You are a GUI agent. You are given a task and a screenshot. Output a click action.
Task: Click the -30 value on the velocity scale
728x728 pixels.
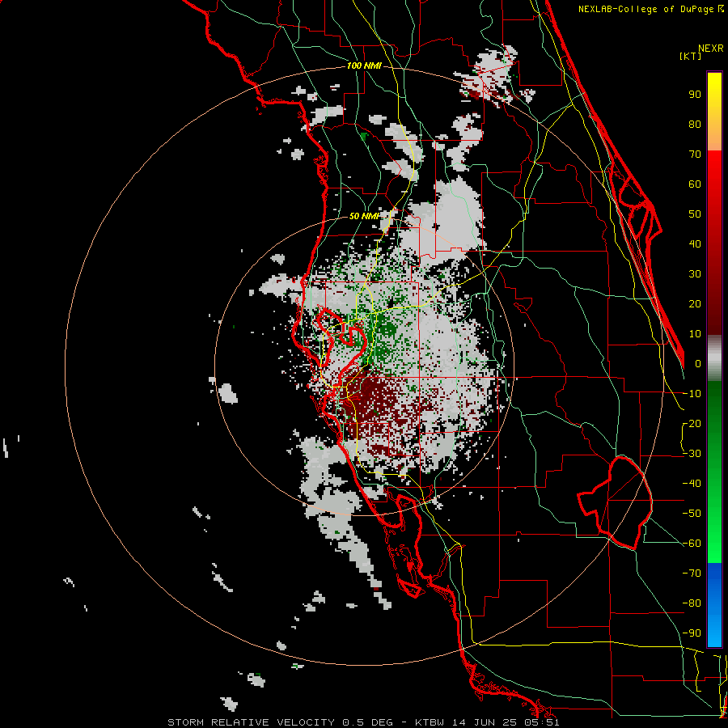(692, 454)
